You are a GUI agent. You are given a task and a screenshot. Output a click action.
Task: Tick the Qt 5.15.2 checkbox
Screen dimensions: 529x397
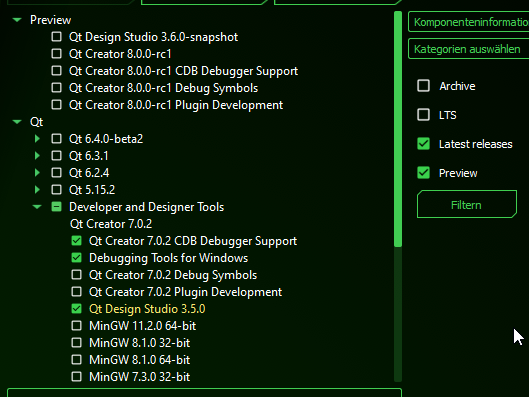[x=56, y=190]
